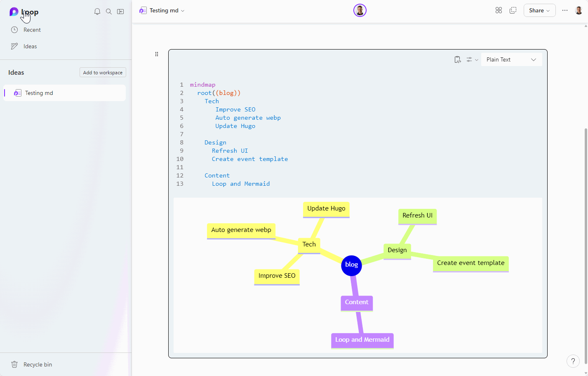588x376 pixels.
Task: Click the blue blog root node
Action: [x=351, y=265]
